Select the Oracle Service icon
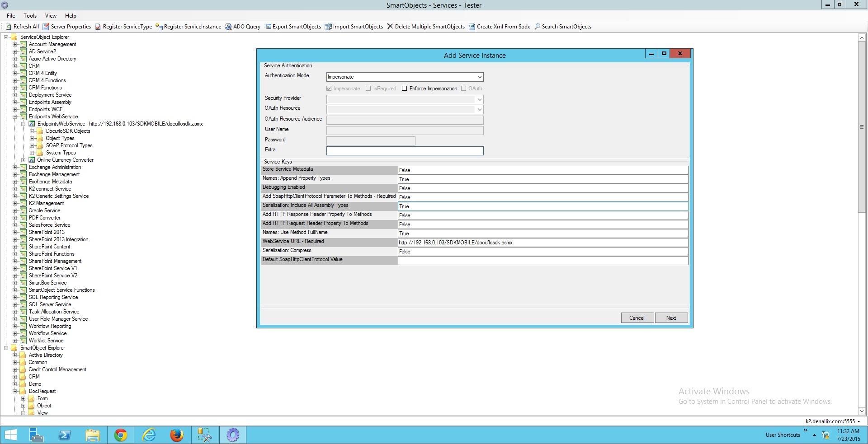Image resolution: width=868 pixels, height=444 pixels. pos(24,210)
